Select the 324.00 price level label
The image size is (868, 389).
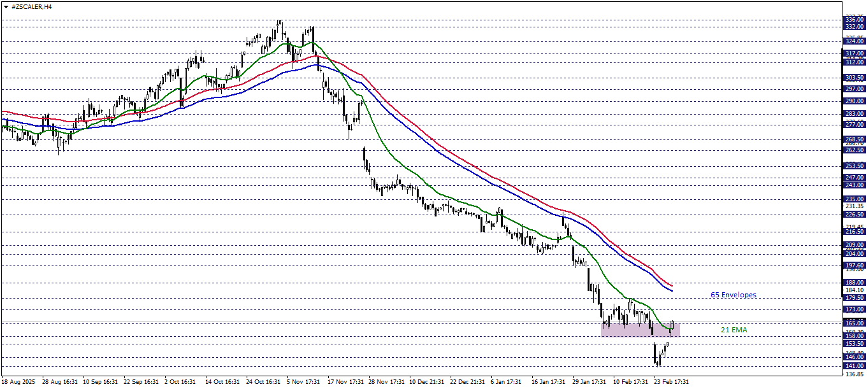[x=854, y=41]
